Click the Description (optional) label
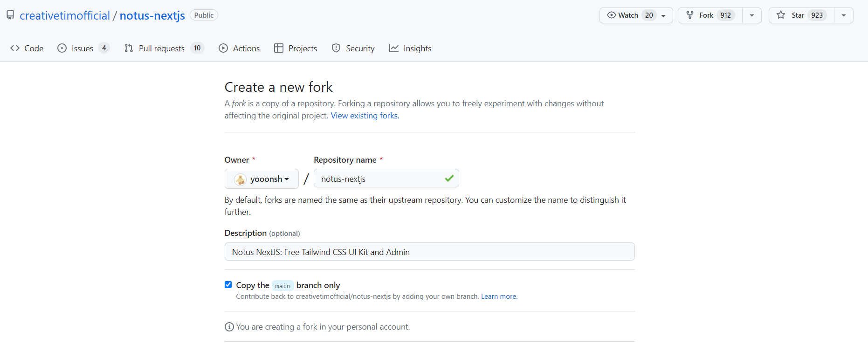Viewport: 868px width, 345px height. [262, 233]
